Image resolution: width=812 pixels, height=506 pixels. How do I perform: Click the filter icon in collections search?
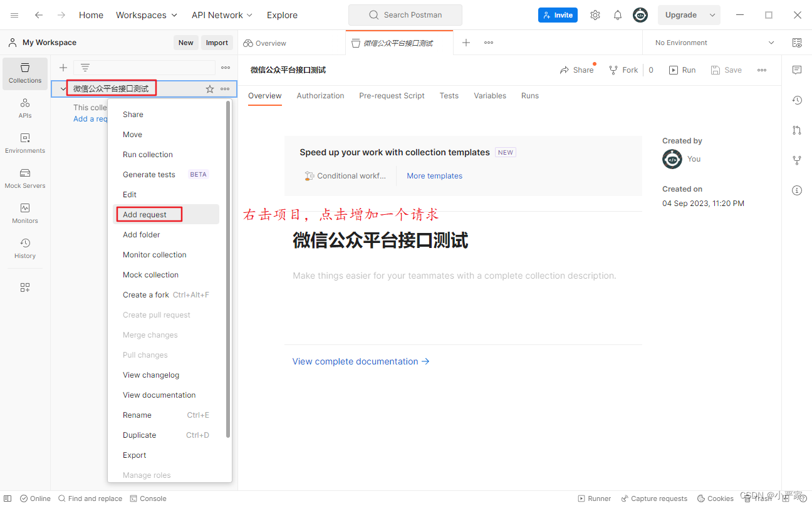tap(85, 68)
